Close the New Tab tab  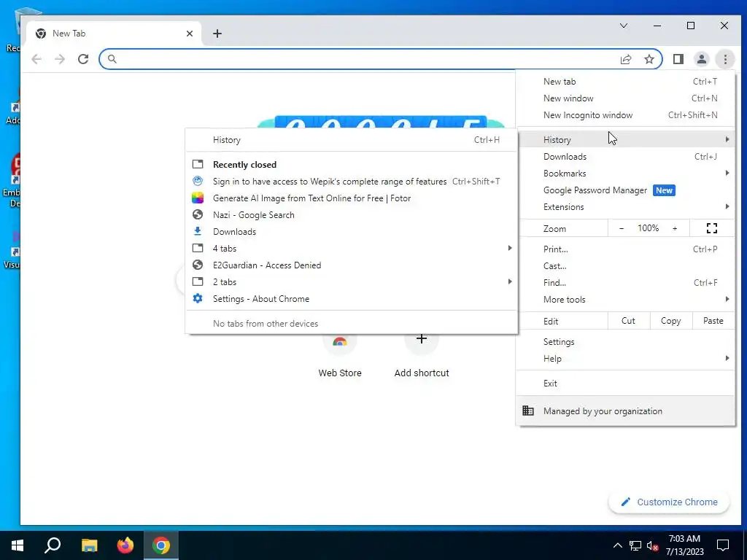(x=190, y=34)
